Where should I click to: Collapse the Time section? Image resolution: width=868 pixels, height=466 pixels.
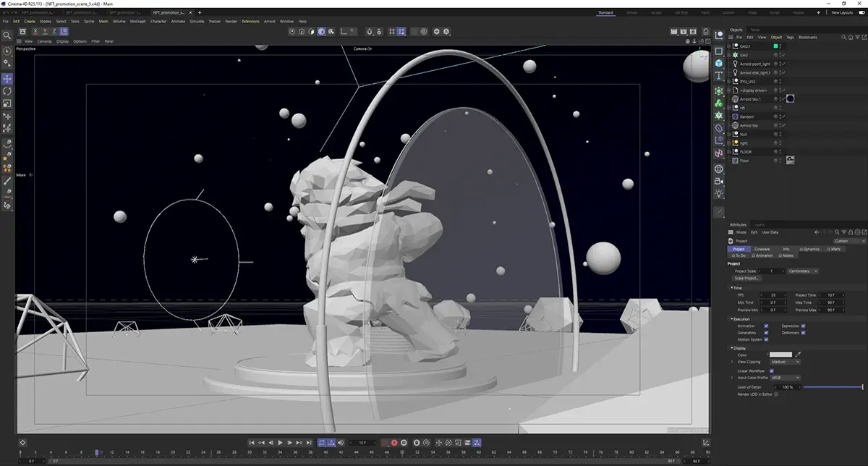click(x=731, y=287)
